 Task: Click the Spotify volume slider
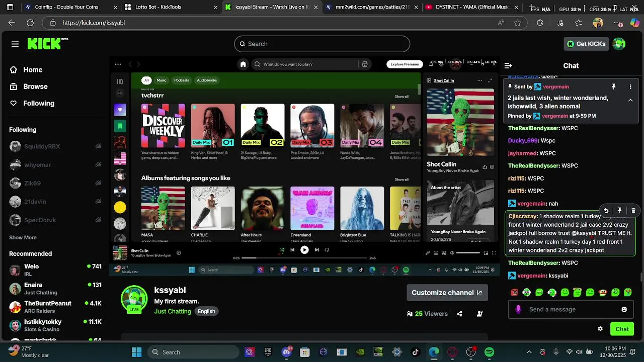(468, 253)
